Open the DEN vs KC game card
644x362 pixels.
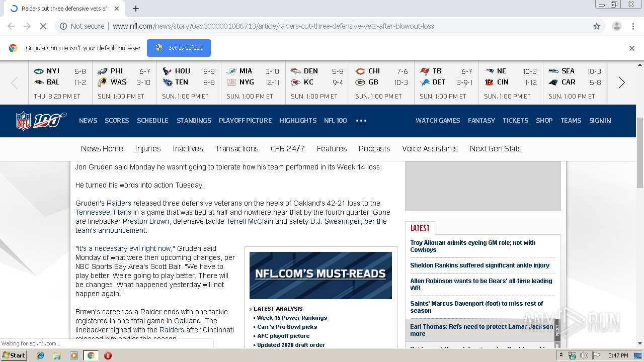pos(317,83)
